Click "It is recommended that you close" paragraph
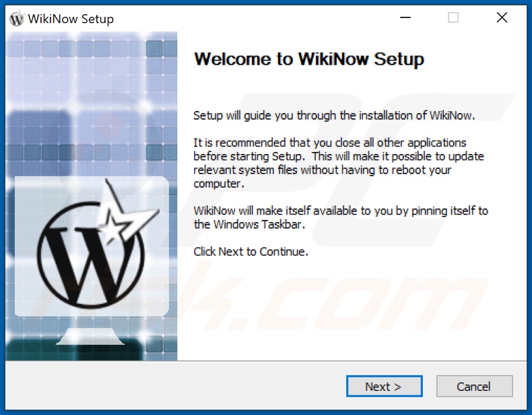 pos(339,163)
